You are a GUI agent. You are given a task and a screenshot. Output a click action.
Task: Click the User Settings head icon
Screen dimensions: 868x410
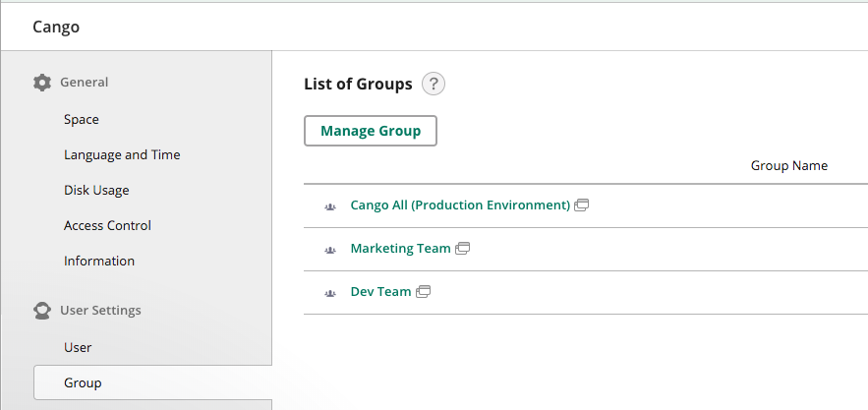(x=42, y=311)
